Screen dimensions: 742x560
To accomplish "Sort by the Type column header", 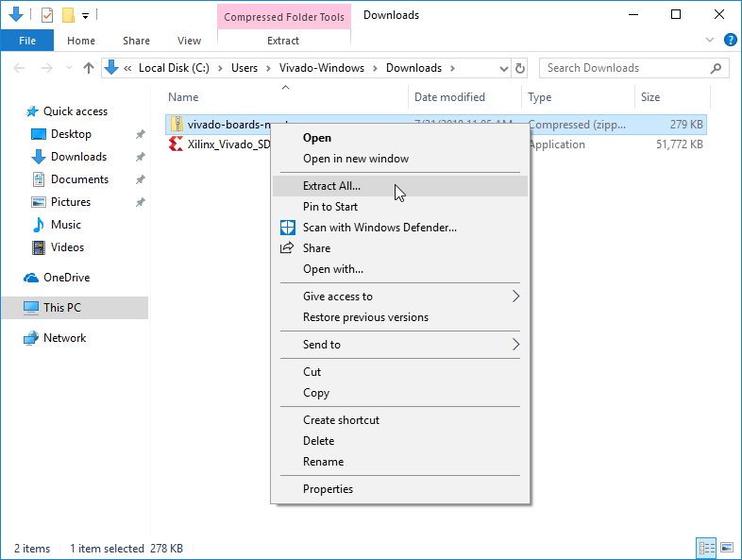I will (578, 97).
